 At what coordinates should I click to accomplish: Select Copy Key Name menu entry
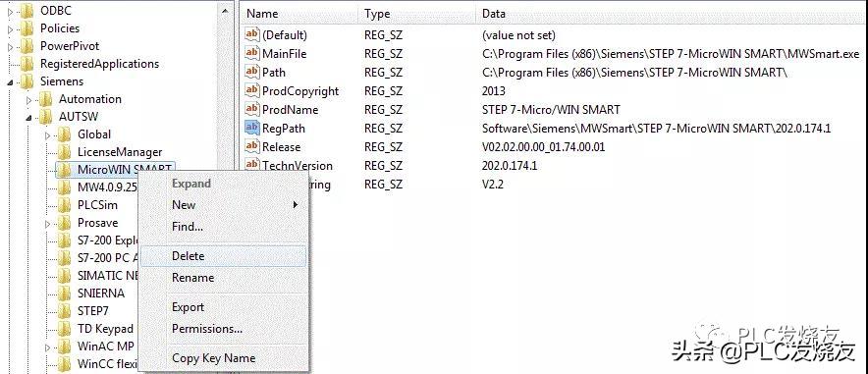[223, 358]
